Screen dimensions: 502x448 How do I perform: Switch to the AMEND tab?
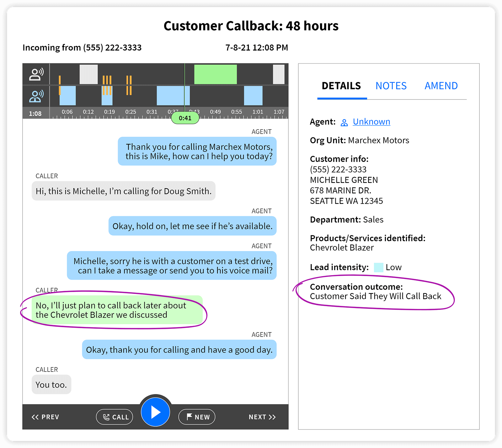441,86
